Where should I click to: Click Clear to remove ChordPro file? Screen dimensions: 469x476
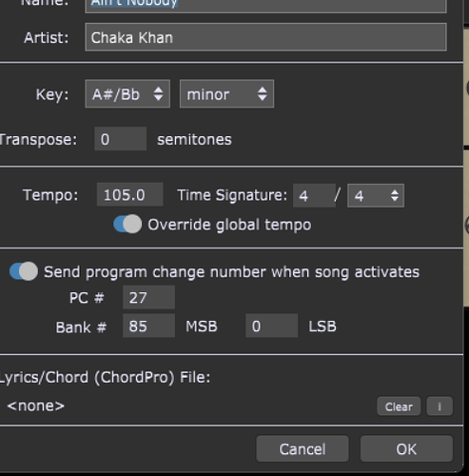click(399, 407)
